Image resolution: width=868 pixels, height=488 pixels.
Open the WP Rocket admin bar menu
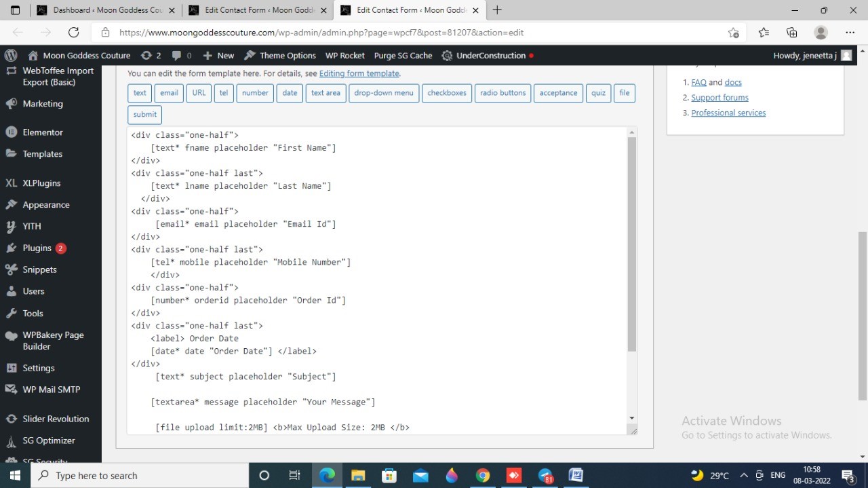[x=344, y=56]
